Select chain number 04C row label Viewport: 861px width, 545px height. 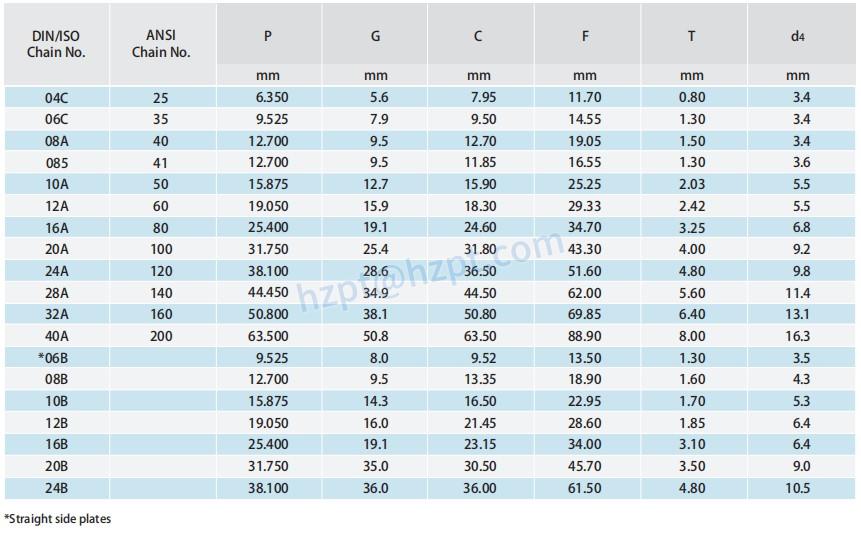[x=57, y=97]
